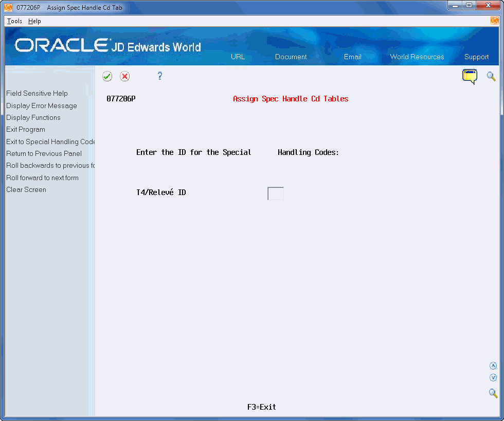Minimize the window
Screen dimensions: 504x421
[x=455, y=6]
